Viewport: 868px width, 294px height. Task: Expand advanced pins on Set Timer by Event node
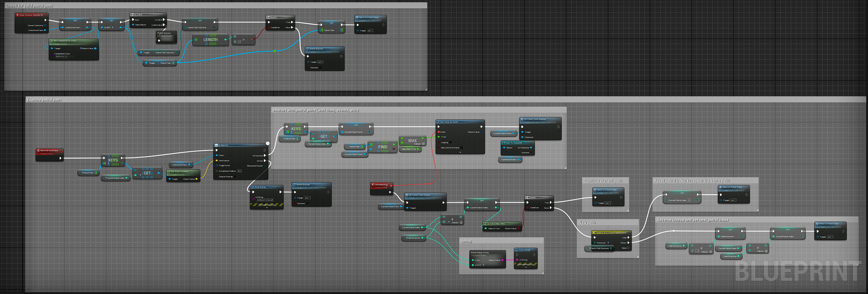pos(460,152)
